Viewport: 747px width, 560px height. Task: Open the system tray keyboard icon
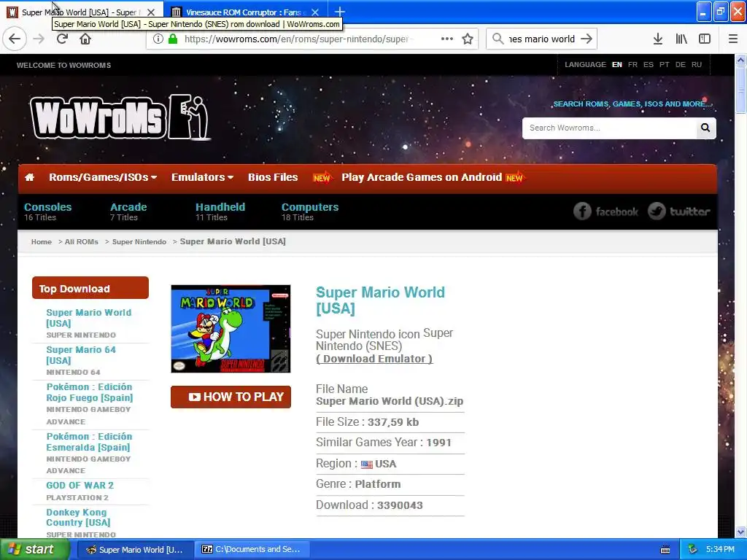(665, 550)
